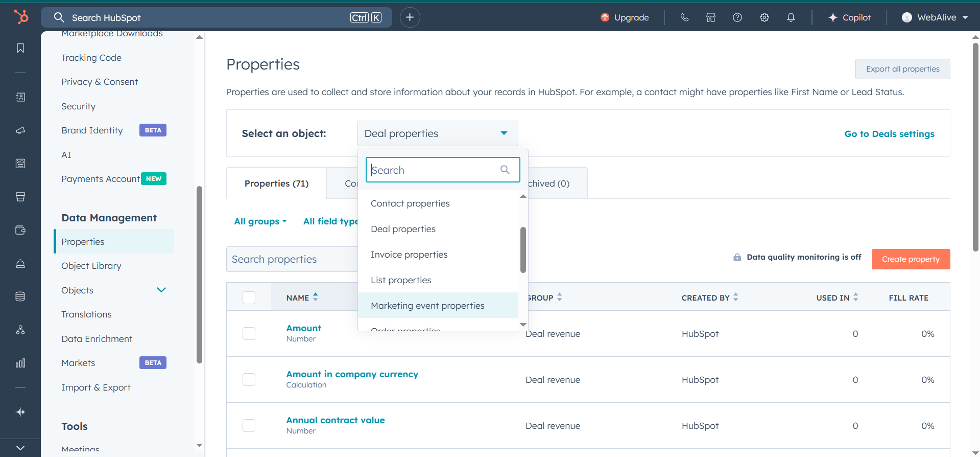
Task: Click Export all properties button
Action: click(902, 69)
